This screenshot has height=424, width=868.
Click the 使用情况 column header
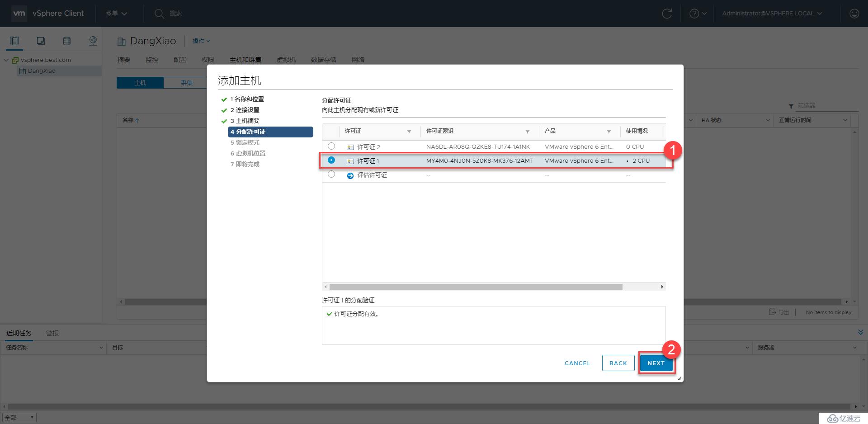coord(637,131)
